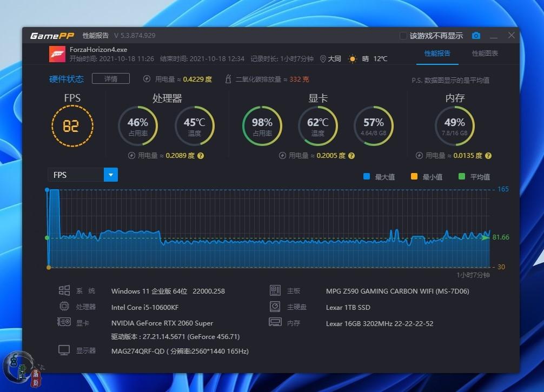Click NVIDIA GeForce RTX 2060 Super text
Viewport: 544px width, 392px height.
pos(162,323)
